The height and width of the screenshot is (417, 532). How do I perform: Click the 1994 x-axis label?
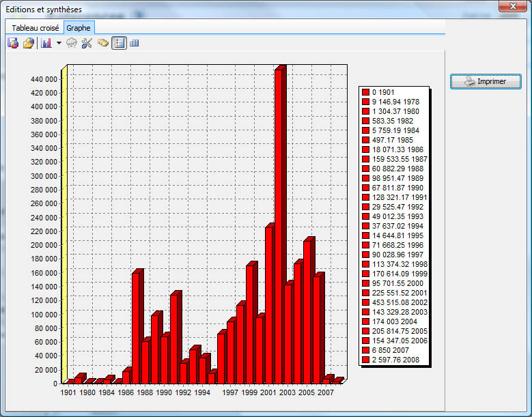(x=202, y=392)
